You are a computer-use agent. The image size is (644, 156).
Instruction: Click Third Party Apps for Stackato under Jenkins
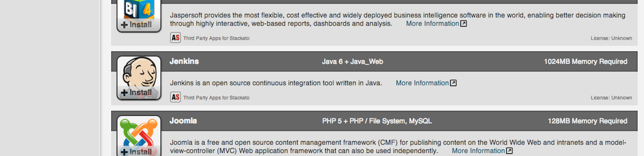216,98
